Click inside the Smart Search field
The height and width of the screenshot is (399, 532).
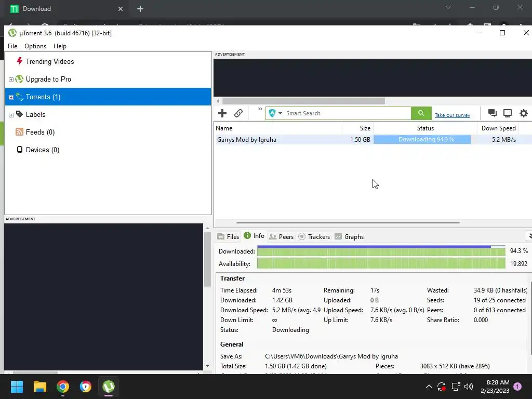click(x=347, y=113)
